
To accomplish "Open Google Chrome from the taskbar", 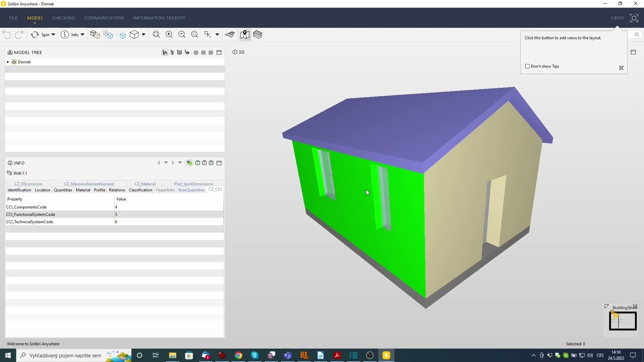I will point(238,355).
